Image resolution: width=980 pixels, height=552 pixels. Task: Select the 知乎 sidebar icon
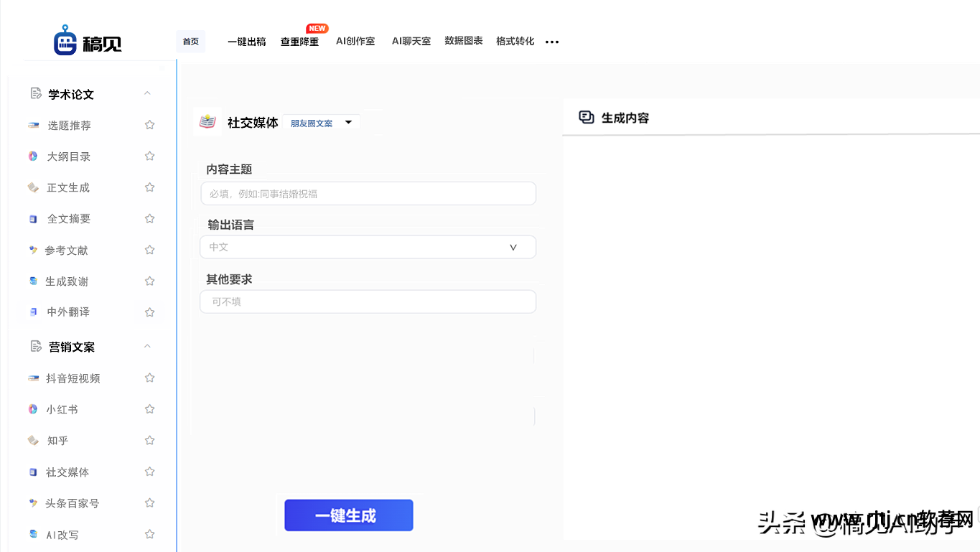[x=33, y=440]
